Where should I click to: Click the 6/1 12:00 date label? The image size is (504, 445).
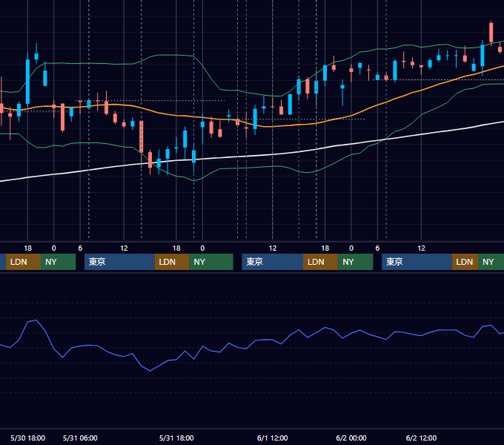(273, 438)
